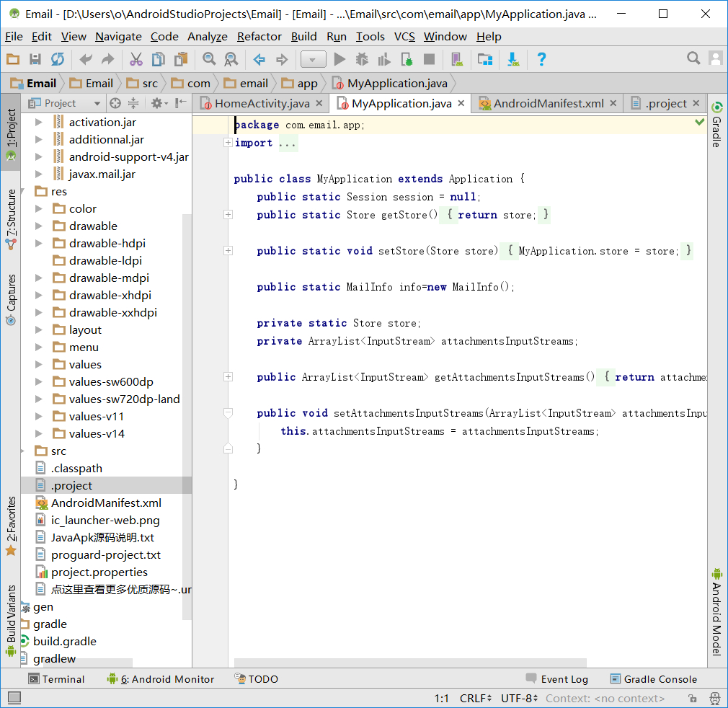
Task: Open project panel settings gear
Action: click(x=157, y=103)
